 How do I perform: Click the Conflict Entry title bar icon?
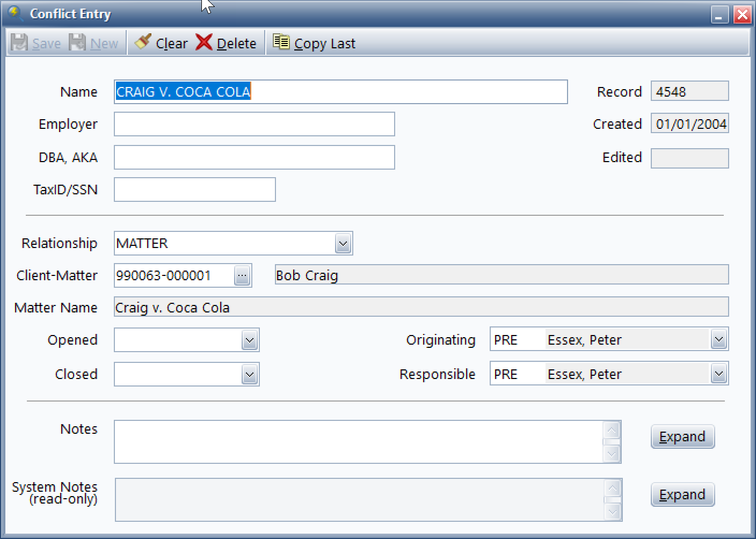(16, 13)
